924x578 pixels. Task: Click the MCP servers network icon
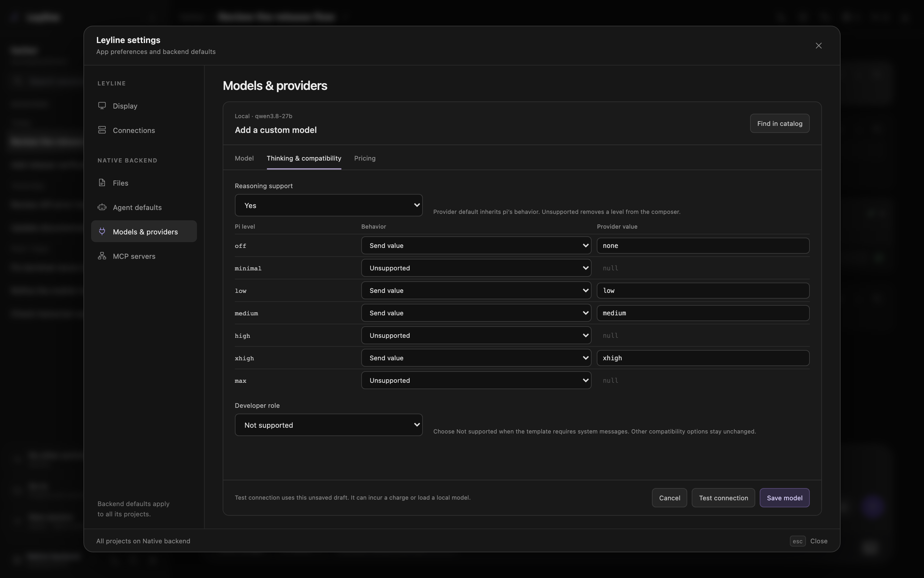pyautogui.click(x=102, y=256)
